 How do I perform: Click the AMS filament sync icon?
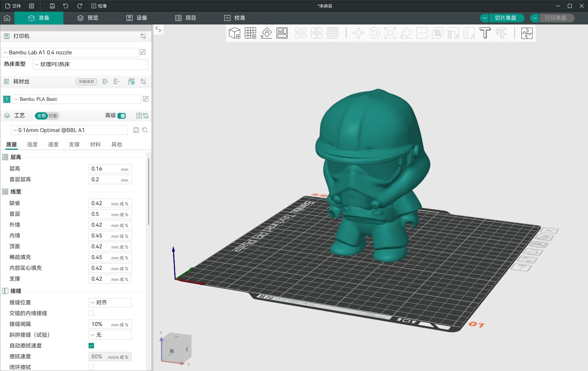coord(131,82)
